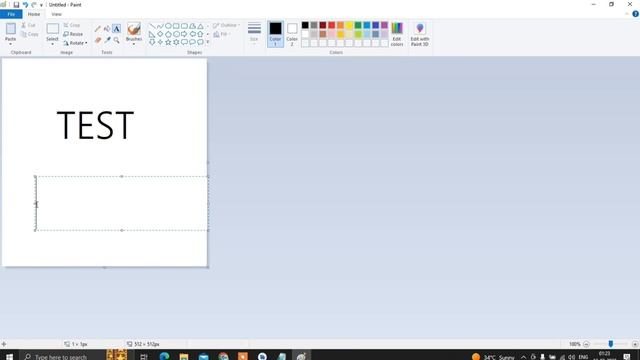The width and height of the screenshot is (640, 360).
Task: Open Task View on the taskbar
Action: (x=144, y=356)
